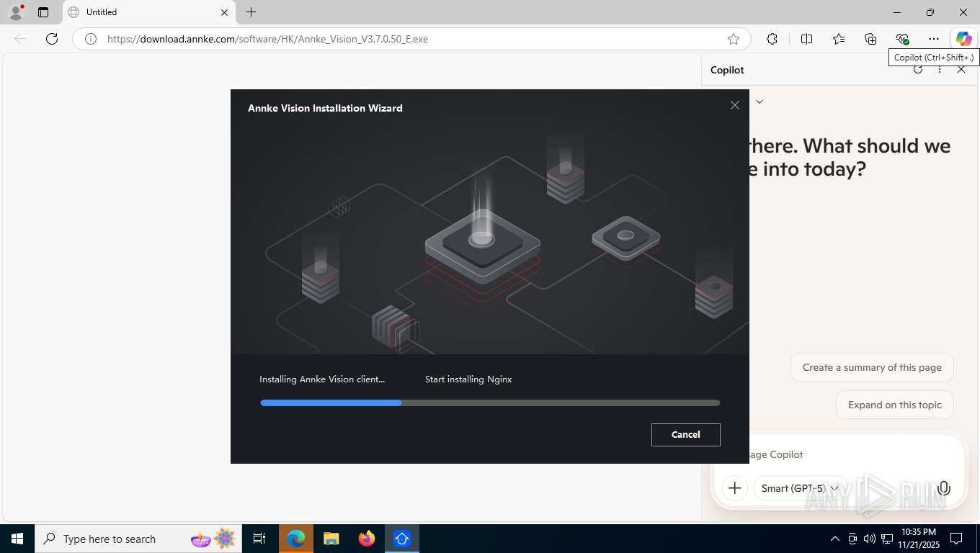
Task: Click the taskbar search box
Action: 138,539
